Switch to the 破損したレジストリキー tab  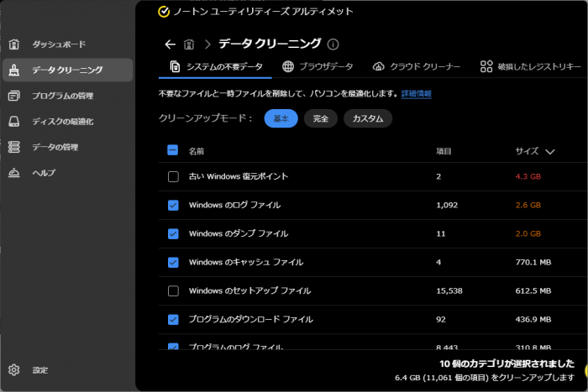[531, 66]
